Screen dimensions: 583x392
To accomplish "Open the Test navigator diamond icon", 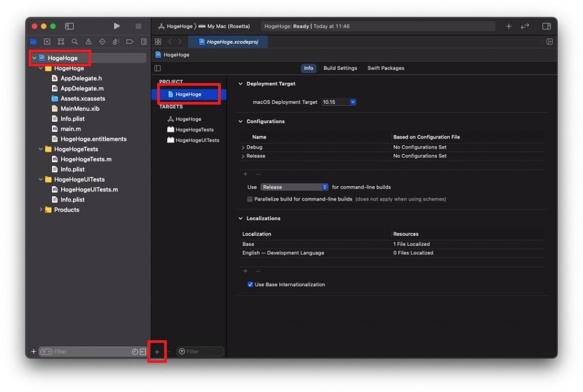I will pos(102,42).
